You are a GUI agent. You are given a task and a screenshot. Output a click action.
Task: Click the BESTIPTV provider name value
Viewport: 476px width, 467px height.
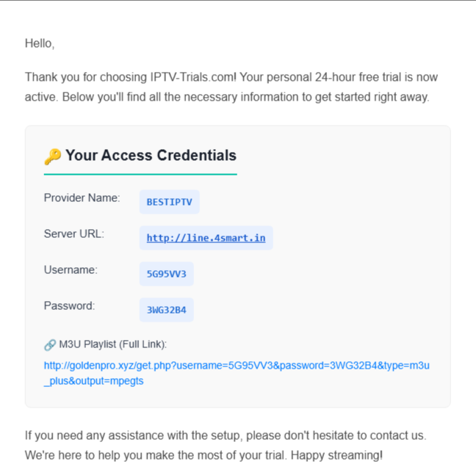tap(170, 202)
